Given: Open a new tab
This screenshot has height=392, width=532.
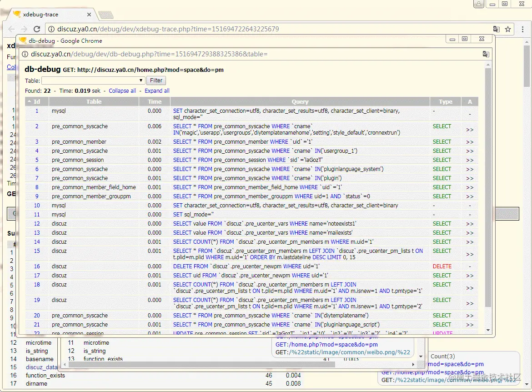Looking at the screenshot, I should [105, 15].
